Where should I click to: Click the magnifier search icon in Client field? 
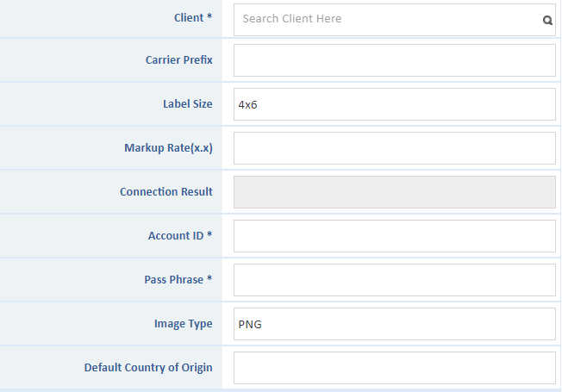click(546, 20)
